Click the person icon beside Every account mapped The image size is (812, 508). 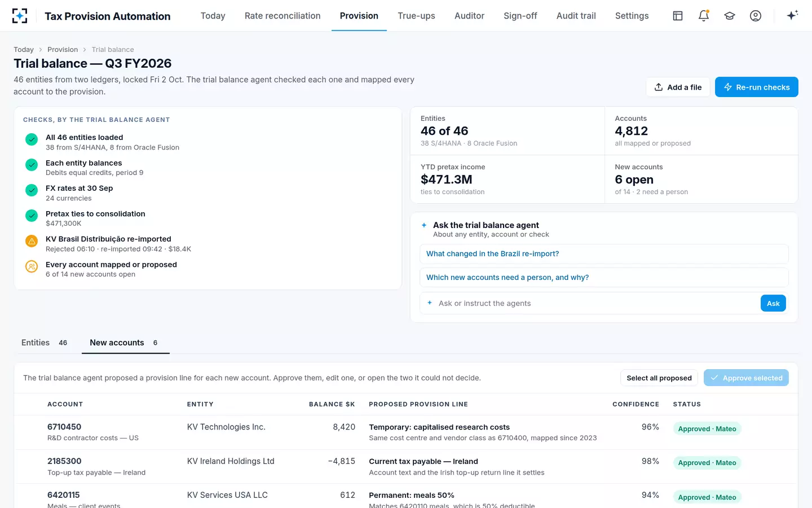coord(32,266)
